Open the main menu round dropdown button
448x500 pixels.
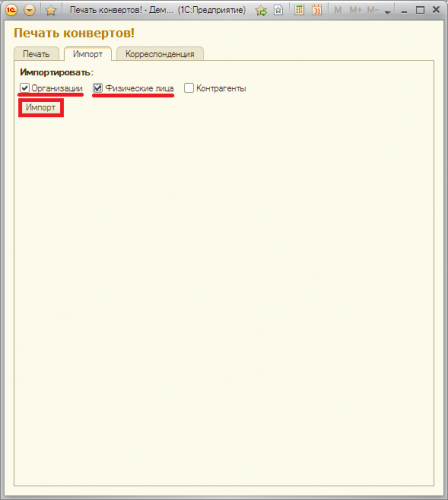tap(30, 10)
